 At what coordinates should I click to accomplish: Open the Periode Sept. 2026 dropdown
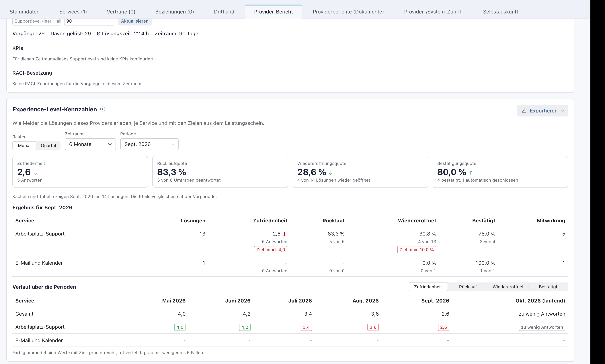(x=149, y=144)
